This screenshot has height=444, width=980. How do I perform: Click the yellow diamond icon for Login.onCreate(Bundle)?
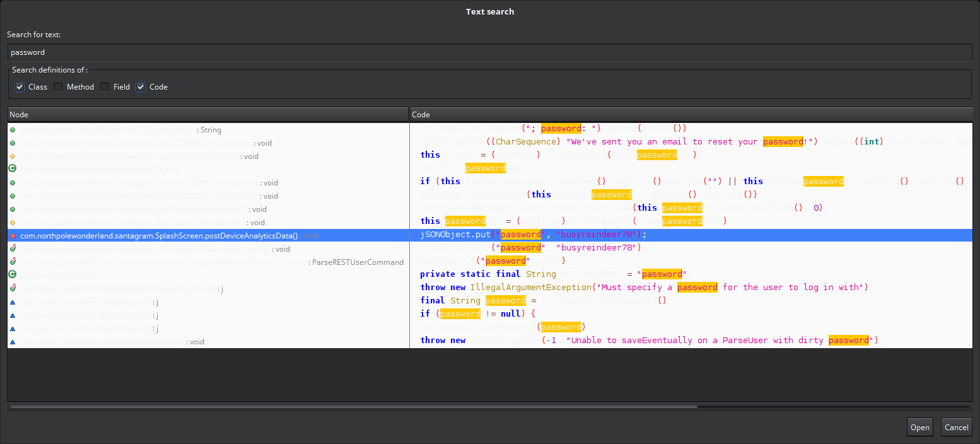(13, 156)
